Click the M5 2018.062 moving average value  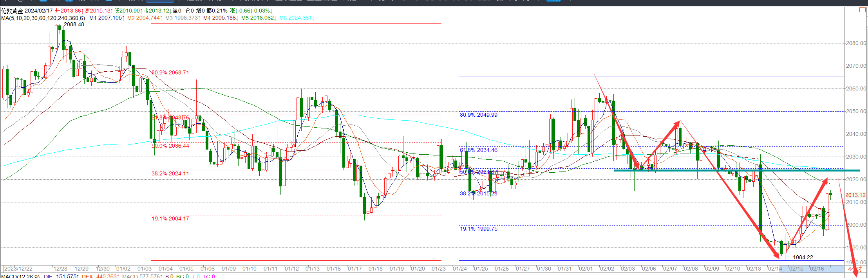tap(259, 18)
